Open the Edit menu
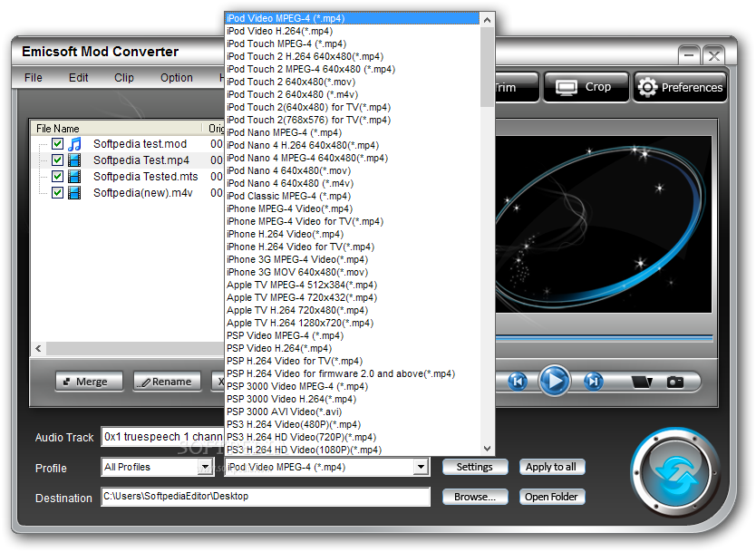This screenshot has width=756, height=552. tap(78, 78)
